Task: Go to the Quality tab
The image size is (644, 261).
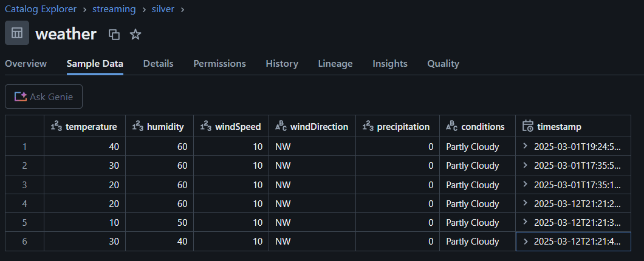Action: (x=443, y=64)
